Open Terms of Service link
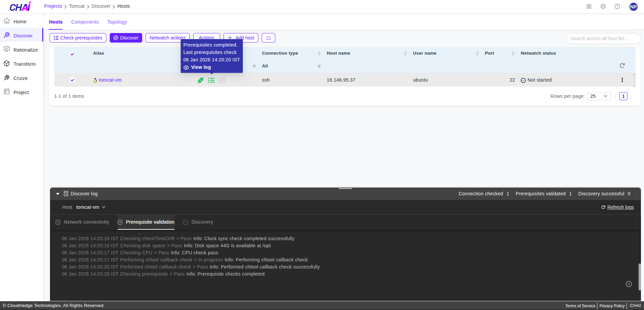The width and height of the screenshot is (644, 310). pyautogui.click(x=580, y=306)
